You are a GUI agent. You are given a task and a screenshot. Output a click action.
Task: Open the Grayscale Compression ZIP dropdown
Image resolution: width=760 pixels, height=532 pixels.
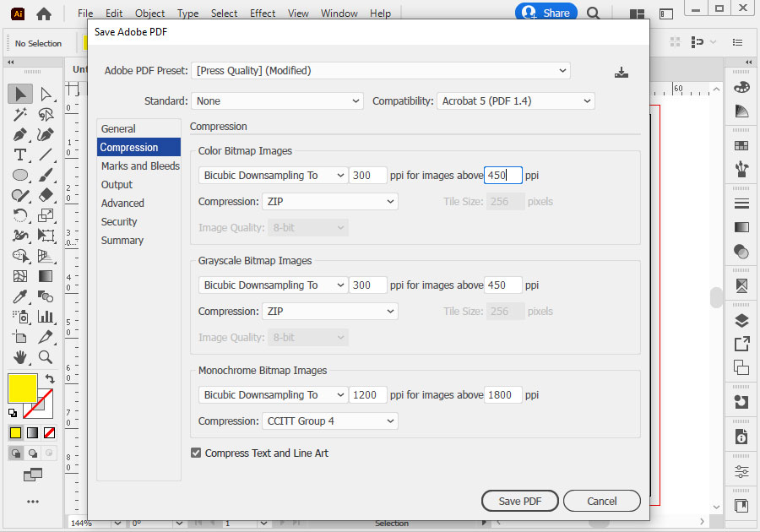point(330,312)
